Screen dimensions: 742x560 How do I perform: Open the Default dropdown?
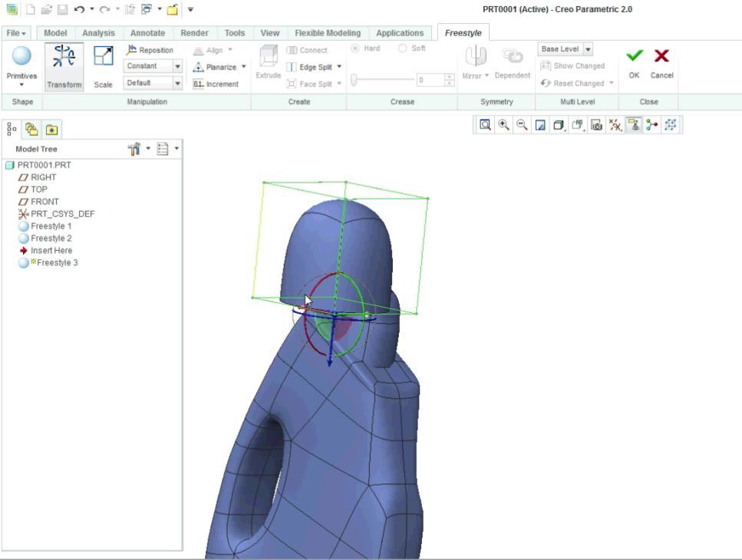(153, 84)
